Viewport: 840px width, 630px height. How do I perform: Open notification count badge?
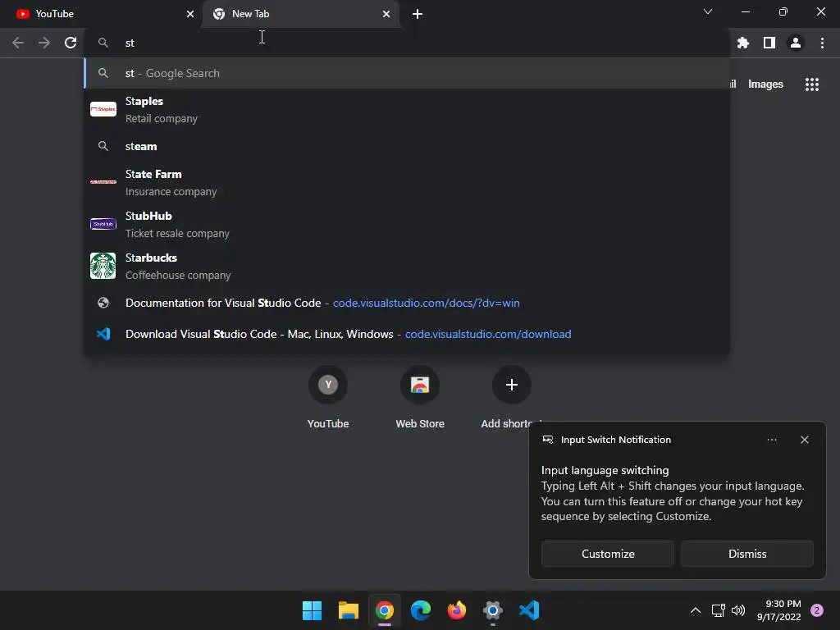tap(817, 610)
